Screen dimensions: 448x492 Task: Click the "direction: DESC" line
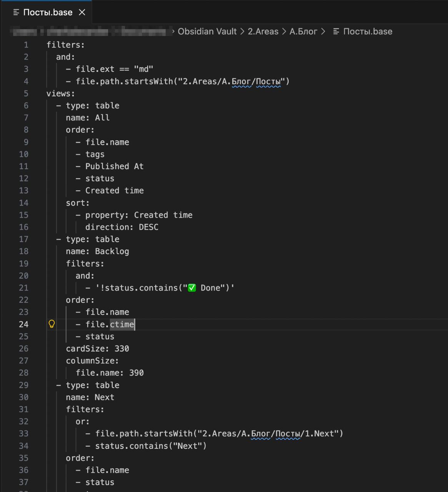point(122,227)
